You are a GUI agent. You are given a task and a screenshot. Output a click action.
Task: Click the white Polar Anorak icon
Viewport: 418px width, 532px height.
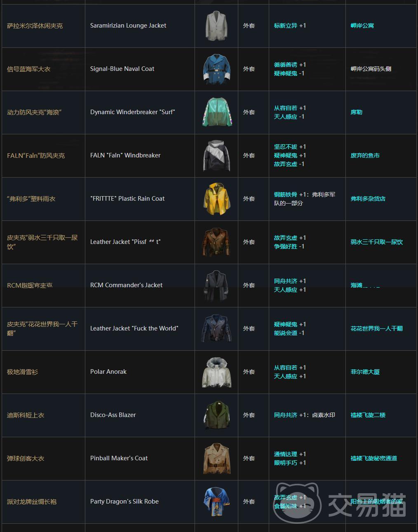pos(216,372)
